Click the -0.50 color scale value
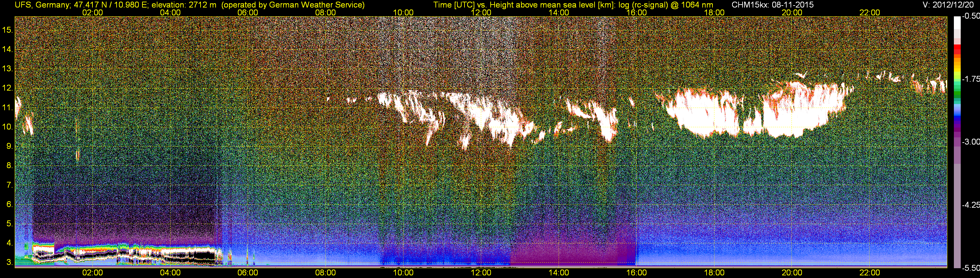This screenshot has width=980, height=278. point(971,16)
